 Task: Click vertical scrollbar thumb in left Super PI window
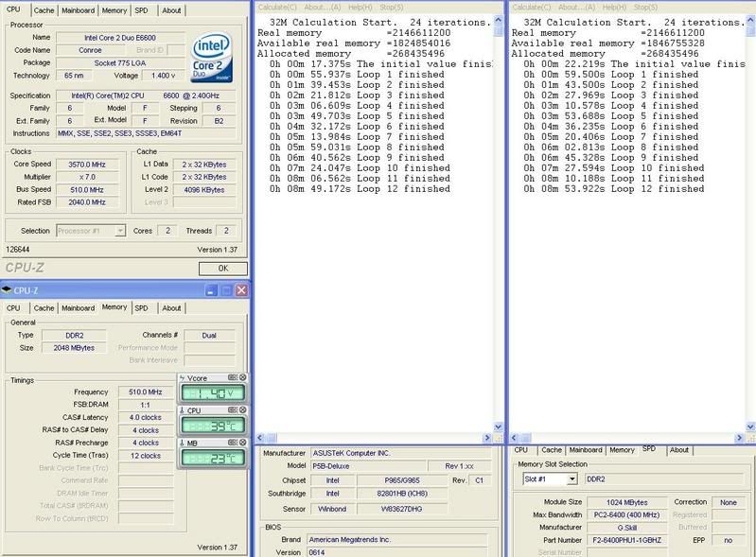(499, 30)
